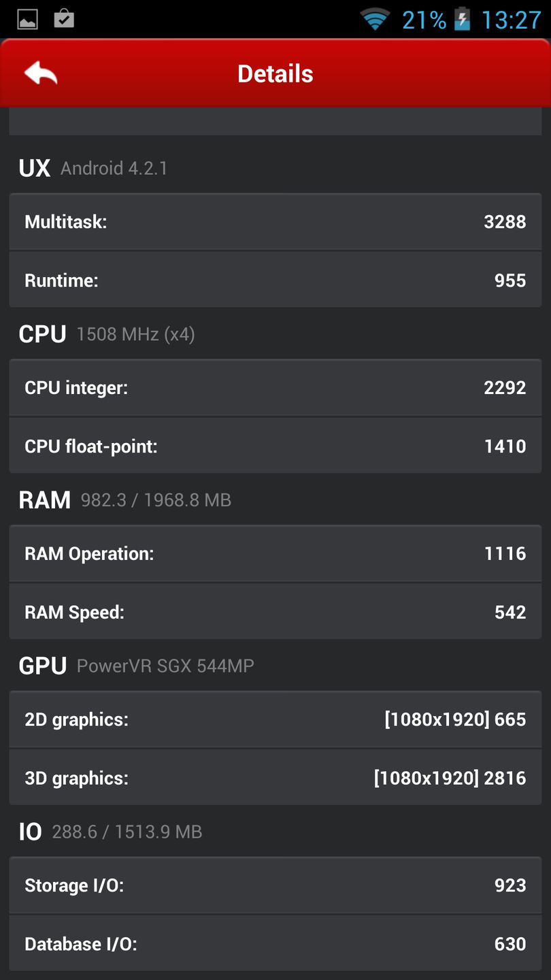Tap the briefcase checkmark notification icon
This screenshot has width=551, height=980.
click(64, 18)
